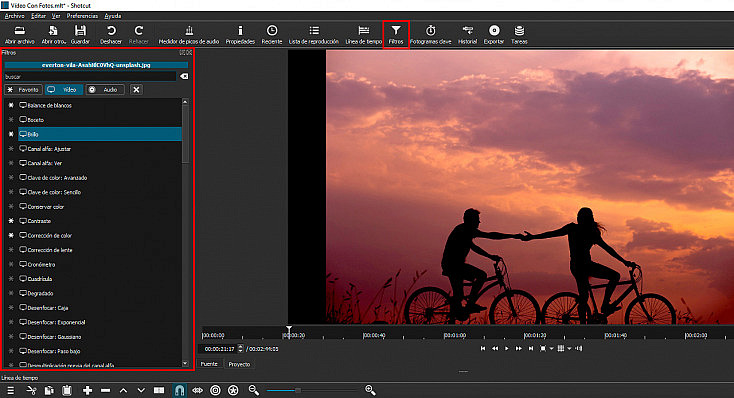Toggle the Línea de tiempo toolbar button
Image resolution: width=734 pixels, height=398 pixels.
point(364,35)
